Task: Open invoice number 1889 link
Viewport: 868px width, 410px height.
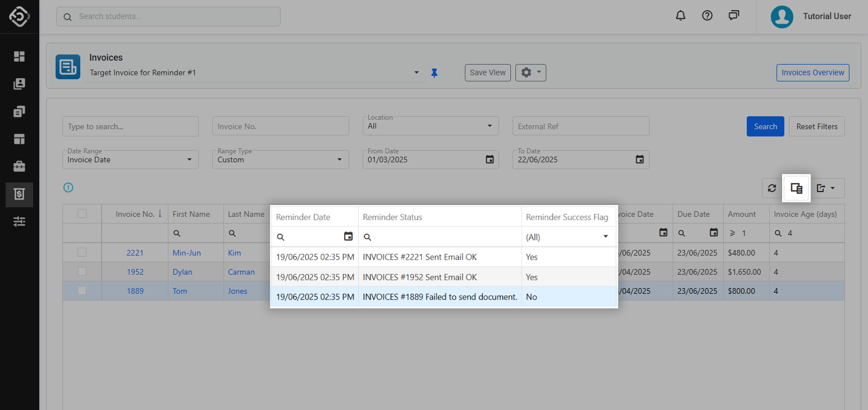Action: coord(135,291)
